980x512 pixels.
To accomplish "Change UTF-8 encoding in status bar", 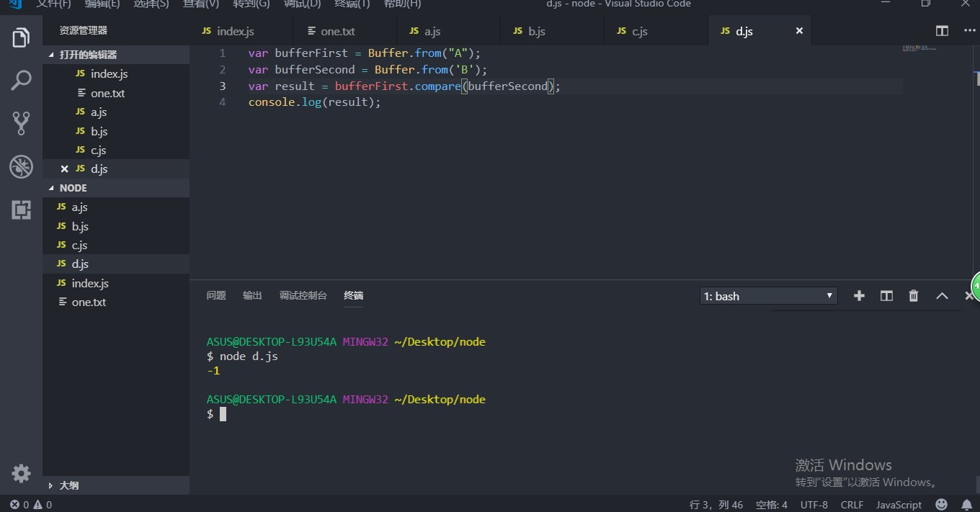I will 814,505.
